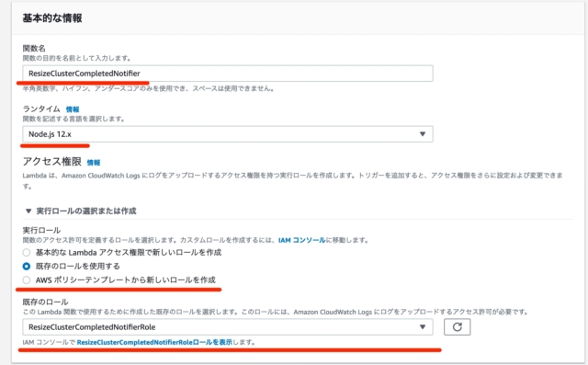The height and width of the screenshot is (365, 588).
Task: Click the 実行ロール label
Action: pyautogui.click(x=41, y=230)
